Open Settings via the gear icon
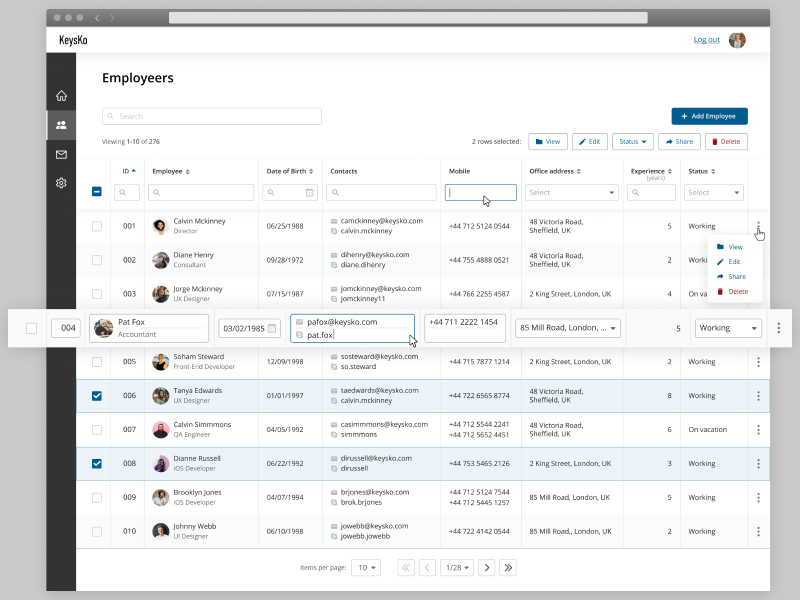The width and height of the screenshot is (800, 600). tap(61, 183)
